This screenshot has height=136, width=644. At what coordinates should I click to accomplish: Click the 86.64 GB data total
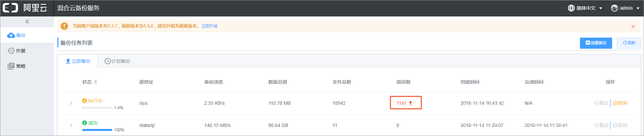(278, 125)
